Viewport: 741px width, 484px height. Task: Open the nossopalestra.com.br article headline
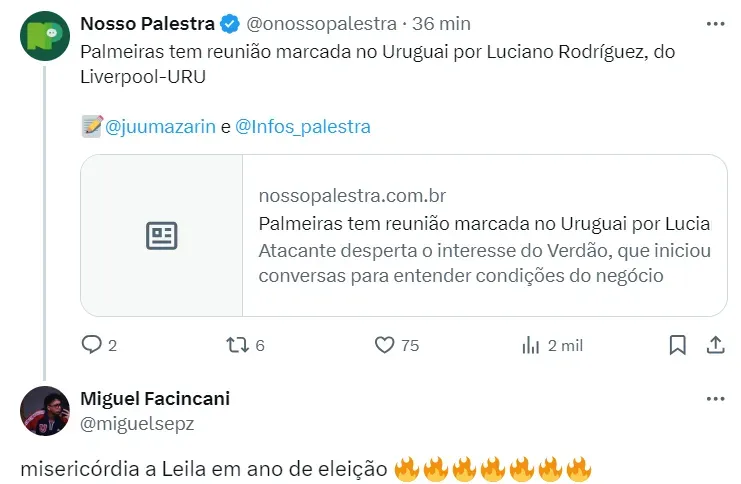point(484,222)
